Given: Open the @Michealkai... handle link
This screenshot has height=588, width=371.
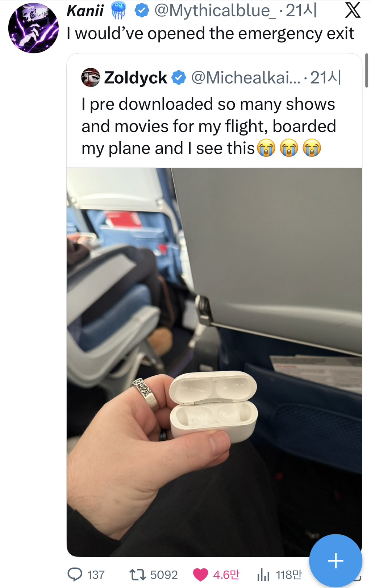Looking at the screenshot, I should click(246, 78).
